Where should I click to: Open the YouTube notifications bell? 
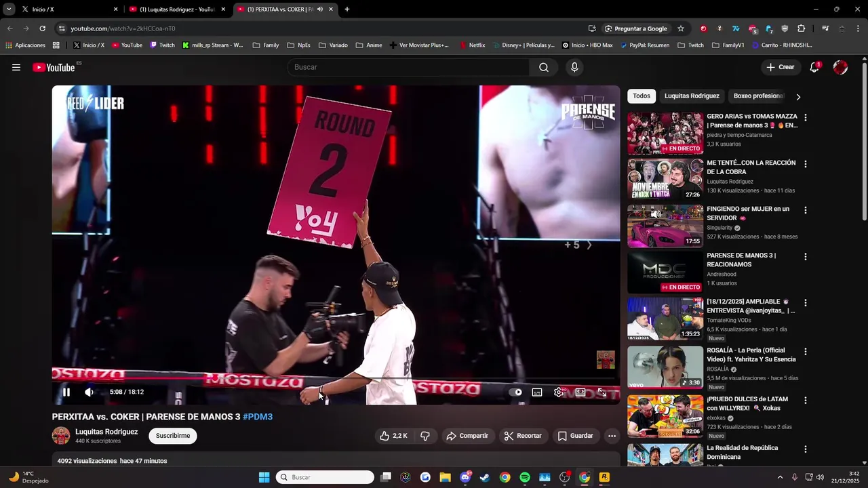click(x=814, y=67)
